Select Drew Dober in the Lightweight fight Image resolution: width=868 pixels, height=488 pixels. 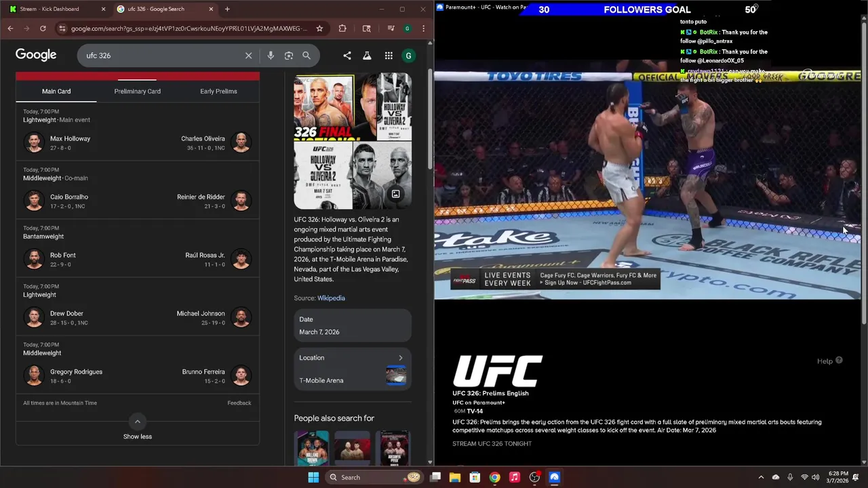(66, 313)
